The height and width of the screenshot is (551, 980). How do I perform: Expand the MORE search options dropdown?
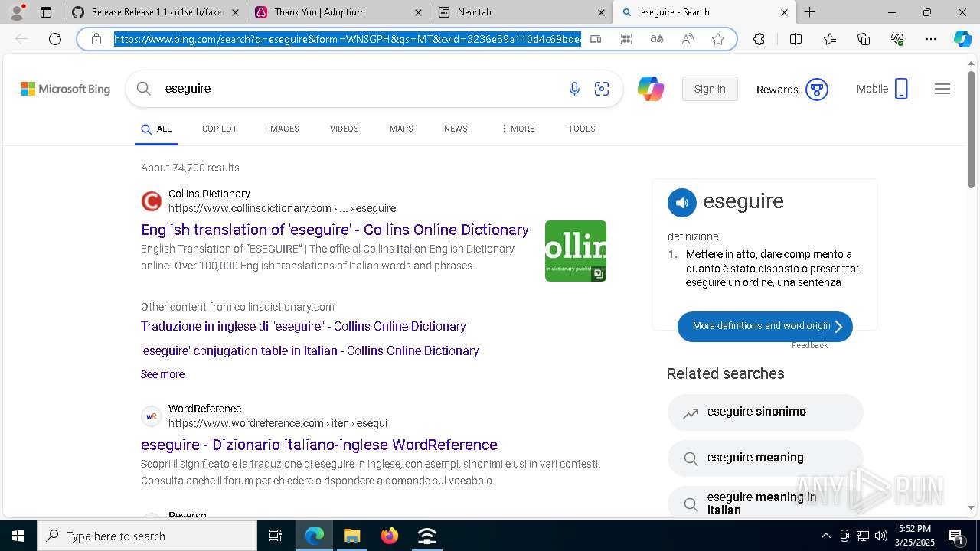coord(518,129)
